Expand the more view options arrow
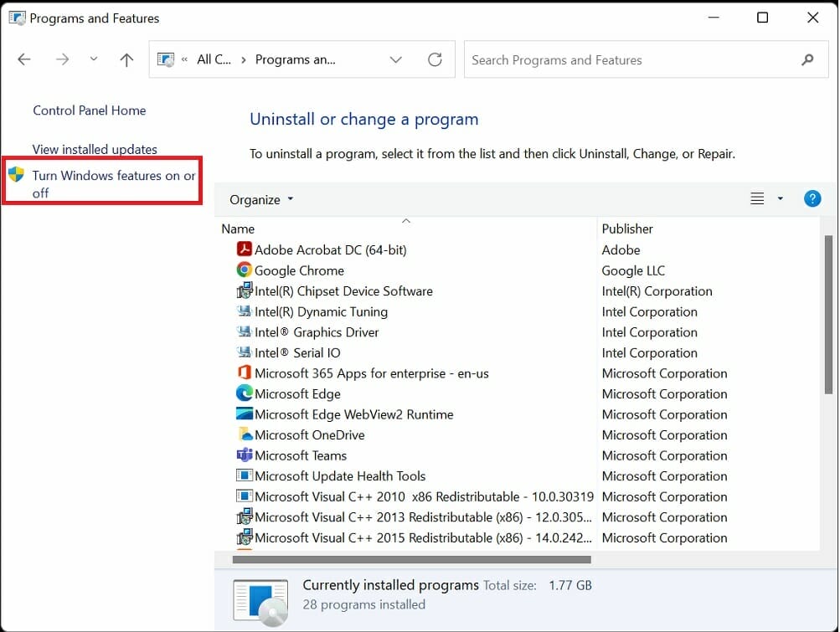Screen dimensions: 840x632 click(x=780, y=198)
